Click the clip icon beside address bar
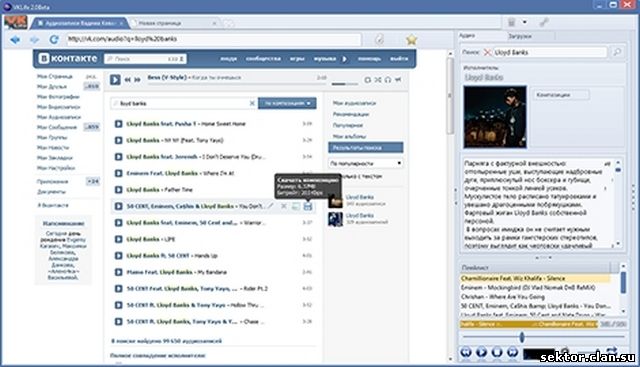The width and height of the screenshot is (640, 367). pyautogui.click(x=380, y=40)
